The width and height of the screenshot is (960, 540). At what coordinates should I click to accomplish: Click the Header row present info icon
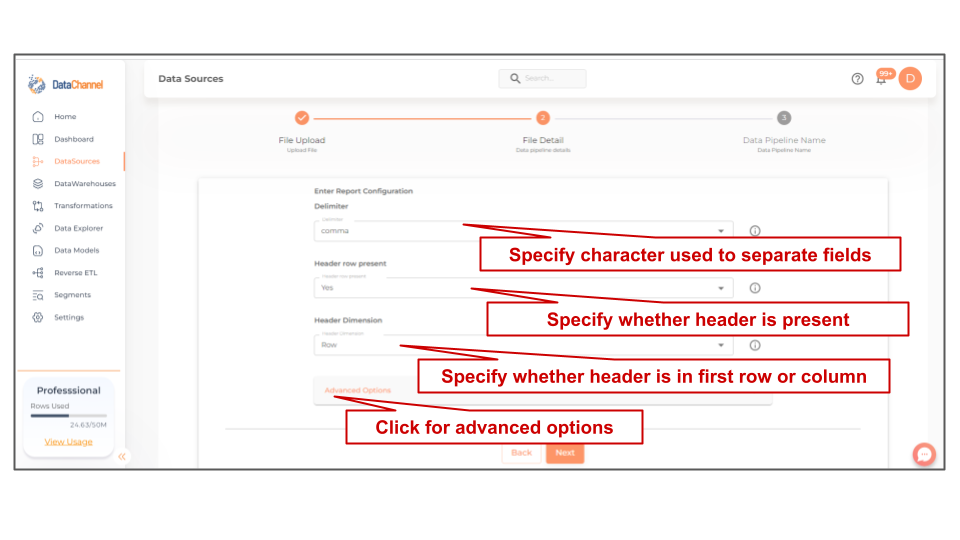[755, 288]
